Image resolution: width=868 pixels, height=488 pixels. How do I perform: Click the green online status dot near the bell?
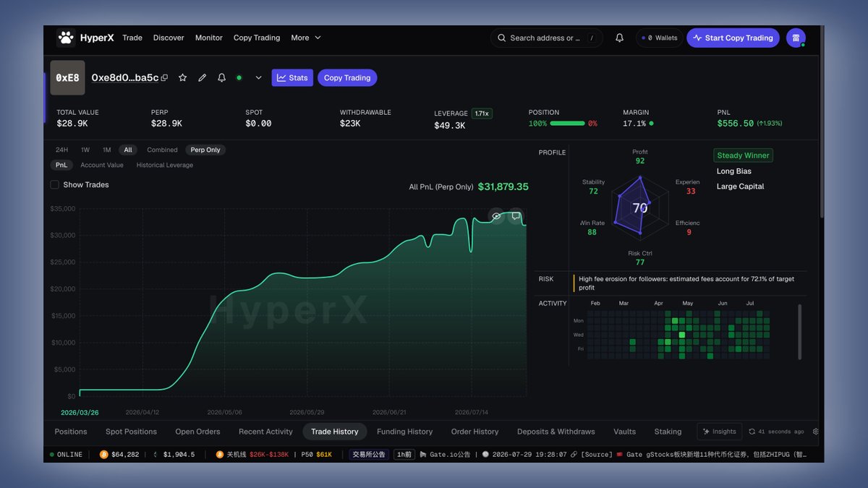(x=239, y=78)
